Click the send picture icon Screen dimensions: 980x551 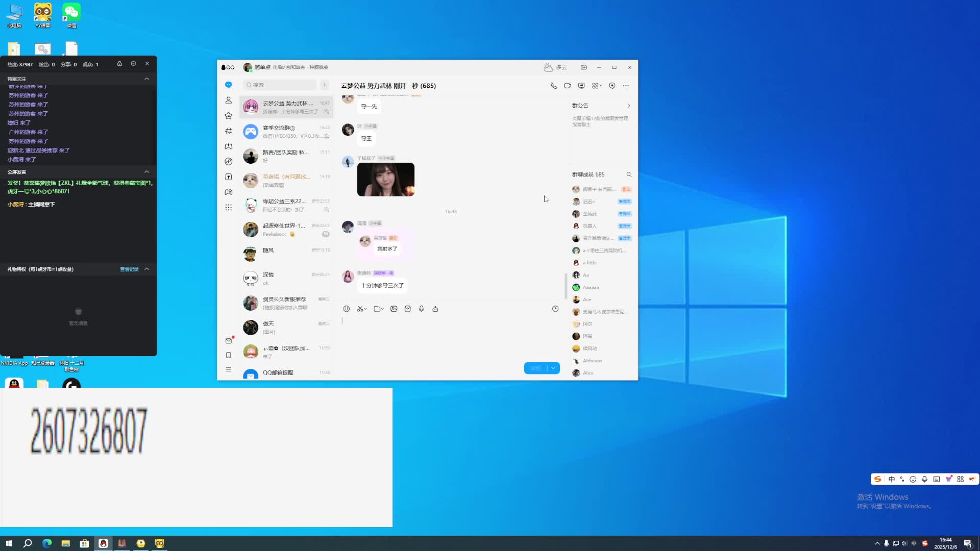tap(394, 309)
